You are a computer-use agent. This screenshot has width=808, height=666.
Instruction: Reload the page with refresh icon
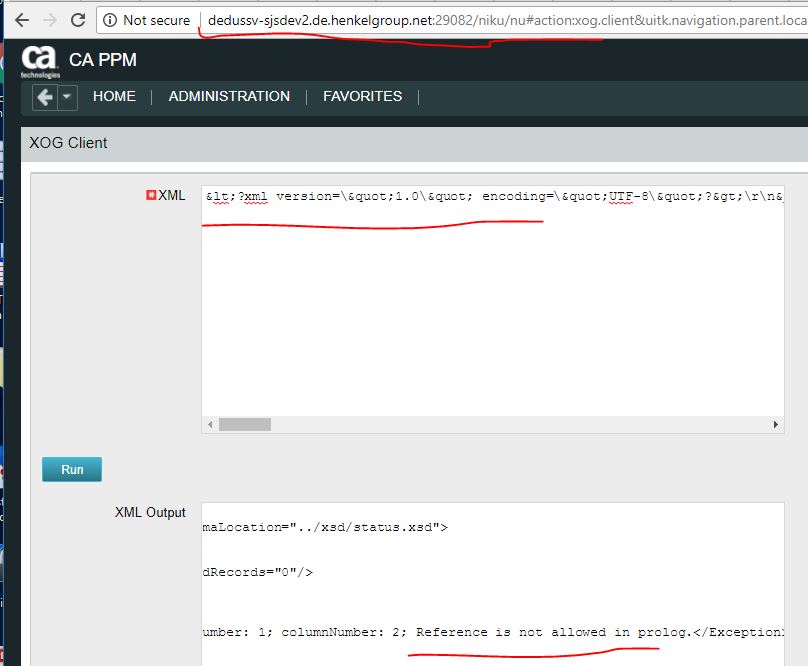[x=78, y=20]
